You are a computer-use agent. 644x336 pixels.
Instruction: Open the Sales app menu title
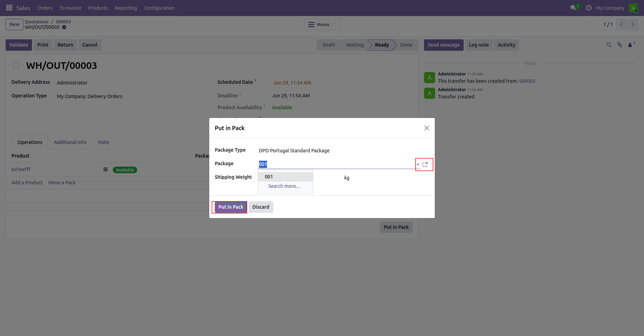tap(23, 8)
